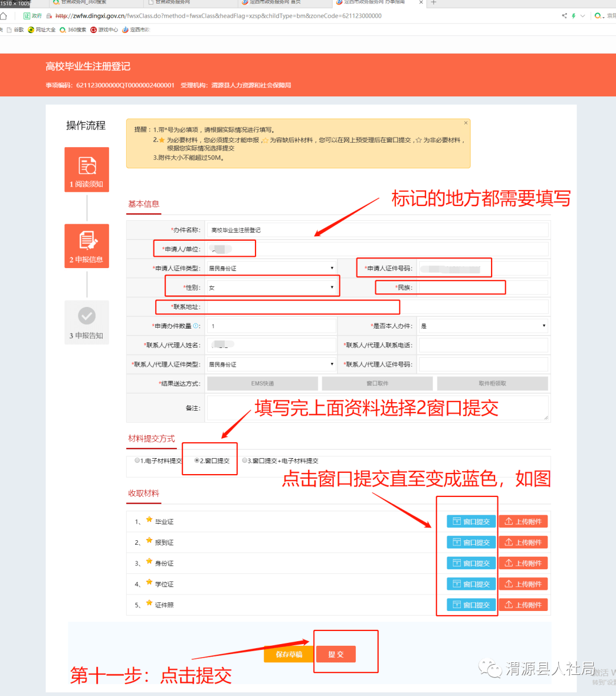Click the 联系地址 input field
Image resolution: width=616 pixels, height=696 pixels.
pyautogui.click(x=377, y=307)
